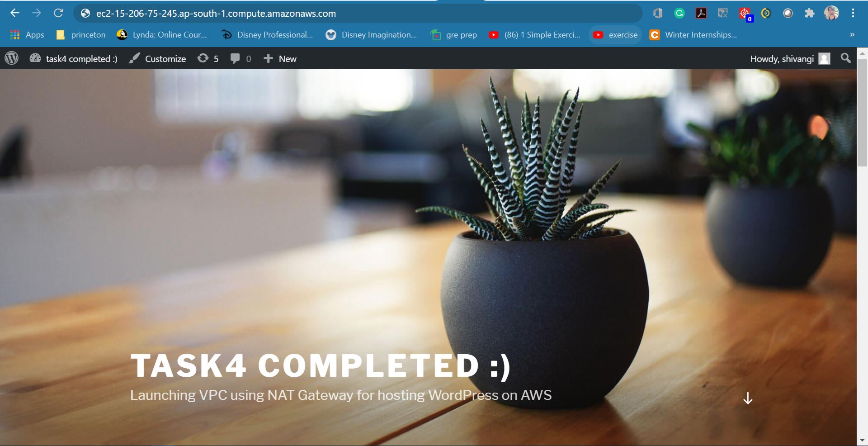The width and height of the screenshot is (868, 446).
Task: Open the WordPress logo menu
Action: [12, 58]
